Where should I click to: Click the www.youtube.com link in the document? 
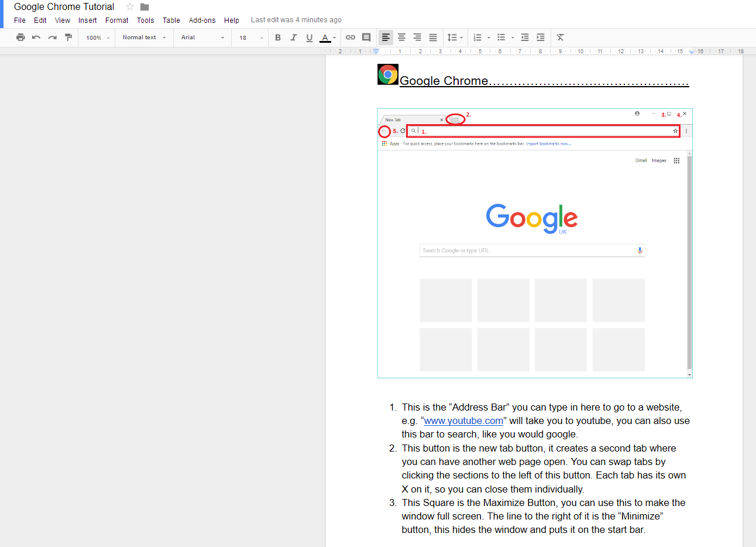coord(463,420)
